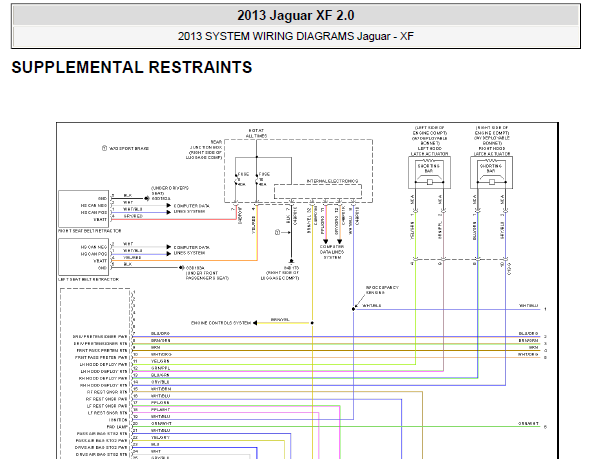Click the 'W/O SPORT BRAKE' note

pos(129,148)
